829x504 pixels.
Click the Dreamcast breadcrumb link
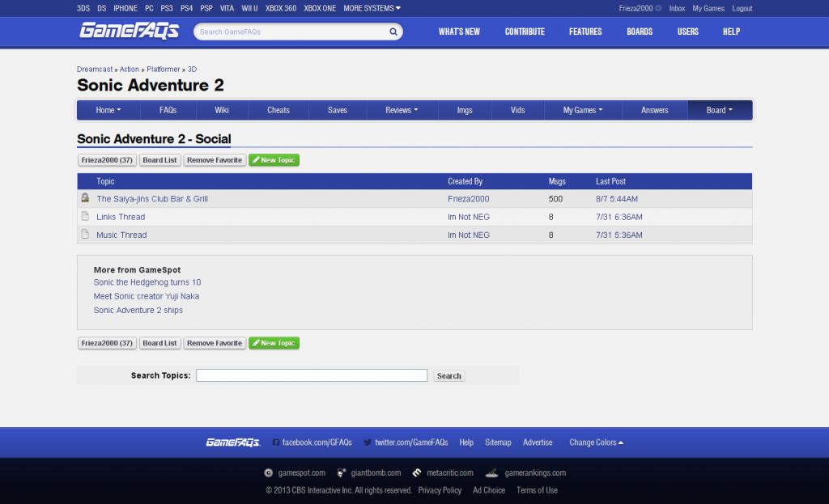tap(95, 70)
